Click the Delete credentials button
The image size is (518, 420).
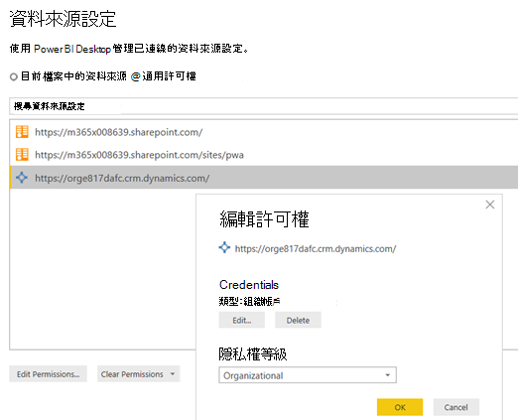(x=298, y=320)
